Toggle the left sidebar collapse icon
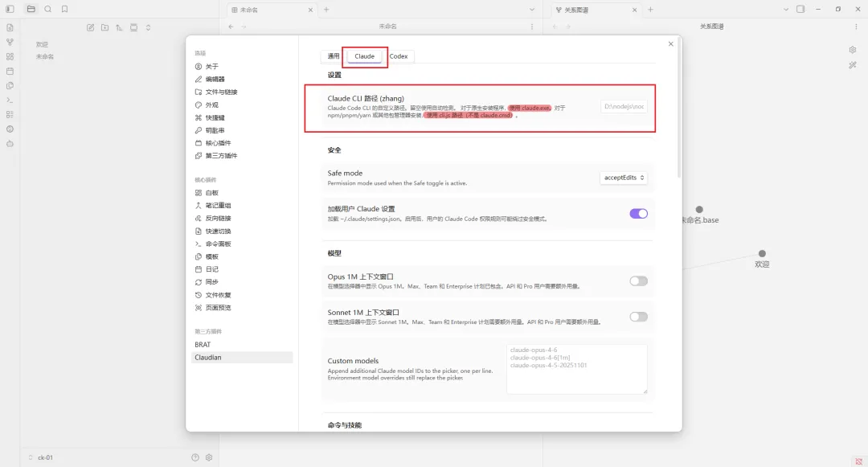Image resolution: width=868 pixels, height=467 pixels. pyautogui.click(x=10, y=9)
